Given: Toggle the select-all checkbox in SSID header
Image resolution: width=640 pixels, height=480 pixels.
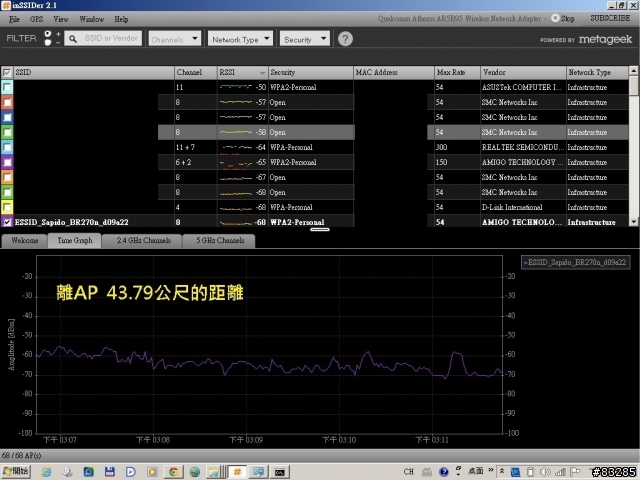Looking at the screenshot, I should [7, 73].
